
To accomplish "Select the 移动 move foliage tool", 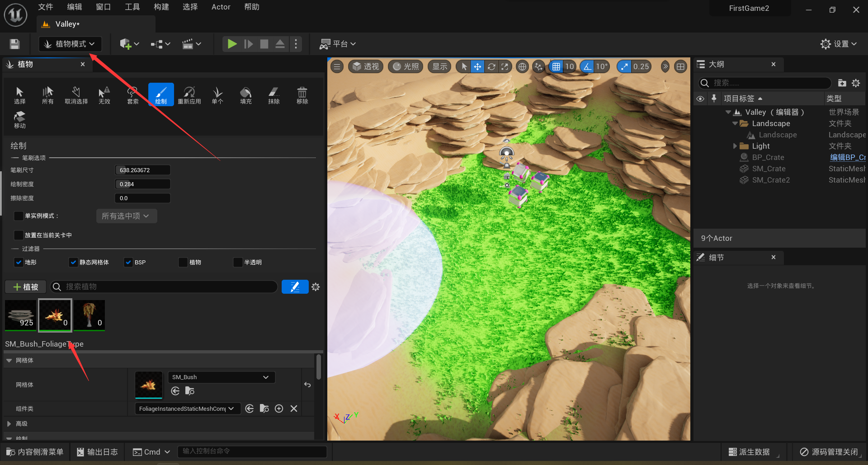I will click(x=19, y=120).
